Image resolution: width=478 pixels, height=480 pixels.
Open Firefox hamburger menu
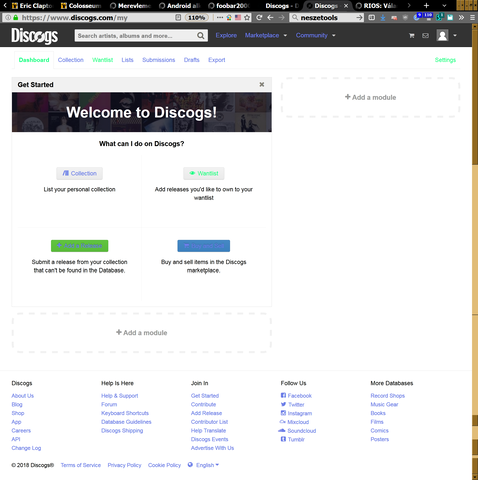[472, 18]
